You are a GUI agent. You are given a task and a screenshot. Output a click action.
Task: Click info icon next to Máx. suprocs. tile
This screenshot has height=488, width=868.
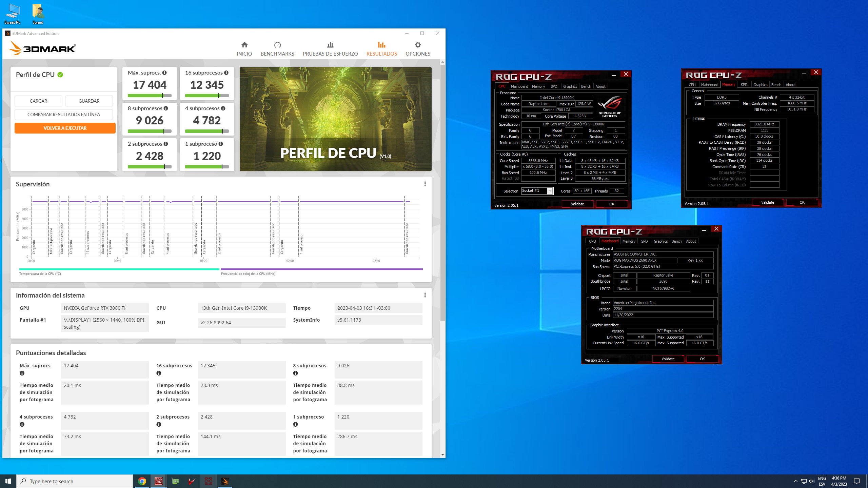[164, 73]
